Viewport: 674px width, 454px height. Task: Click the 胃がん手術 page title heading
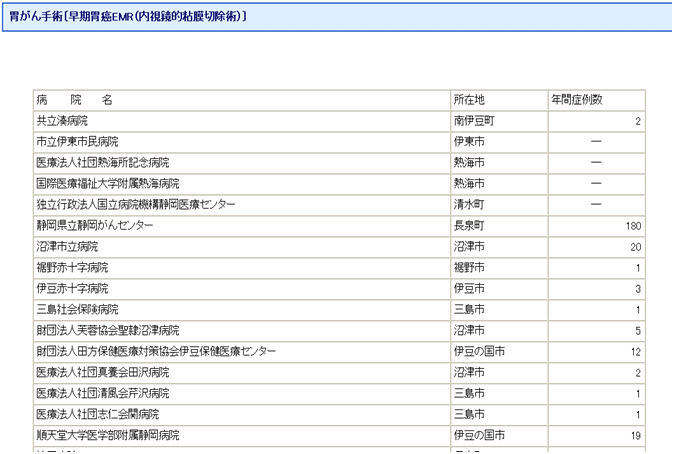coord(127,17)
